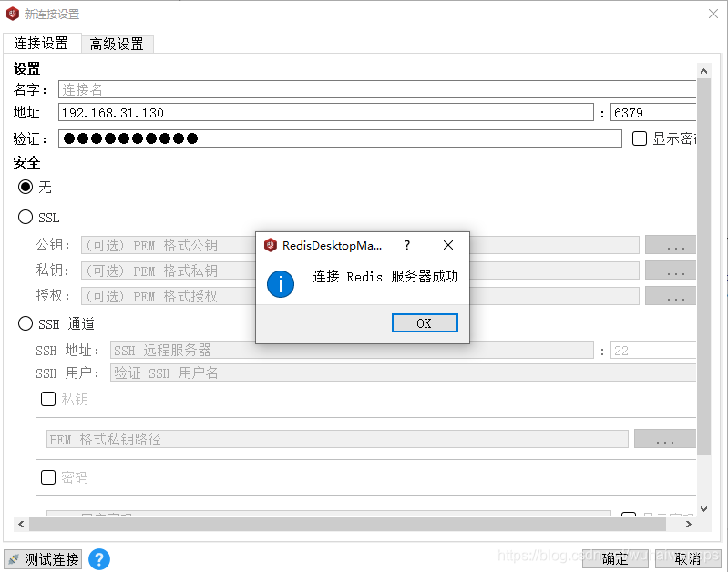The height and width of the screenshot is (572, 728).
Task: Click the RedisDesktopManager logo in dialog title
Action: (x=271, y=245)
